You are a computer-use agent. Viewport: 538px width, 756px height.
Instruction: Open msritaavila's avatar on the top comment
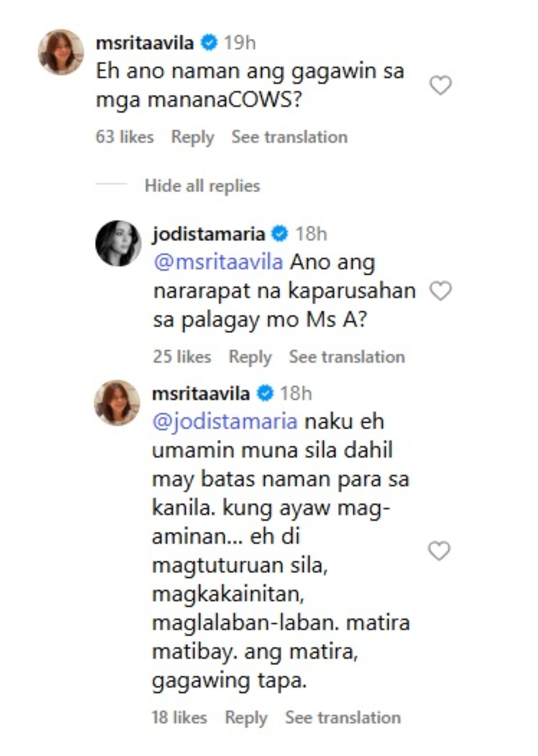[61, 52]
